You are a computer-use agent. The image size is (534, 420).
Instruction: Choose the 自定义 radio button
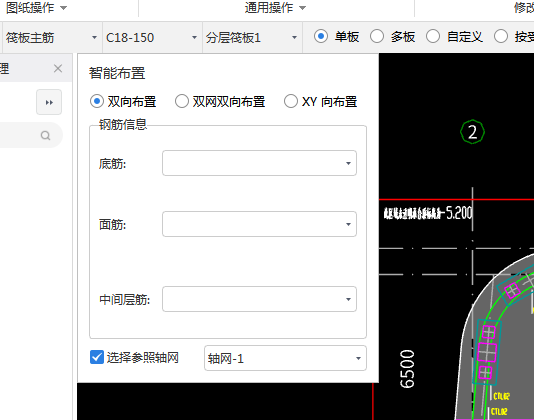pos(433,36)
